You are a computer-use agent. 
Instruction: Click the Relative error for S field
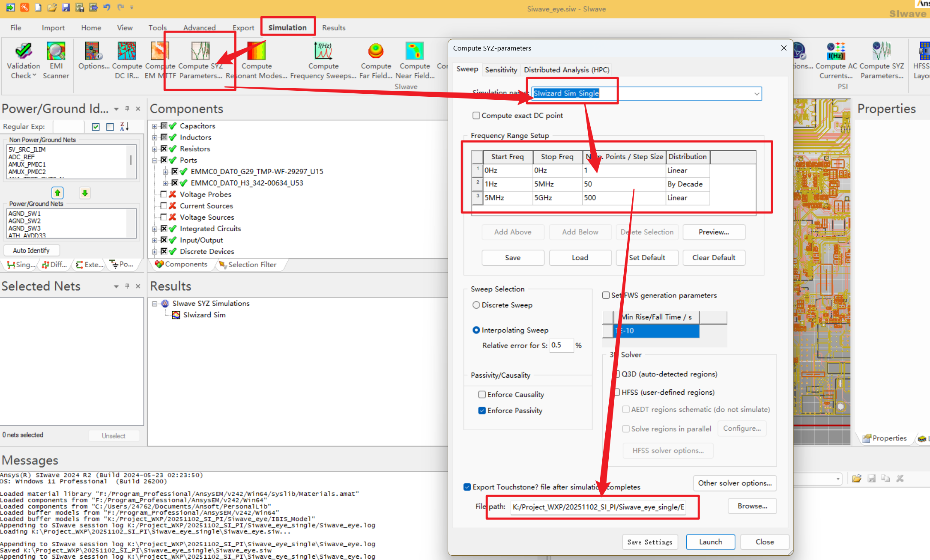point(561,345)
